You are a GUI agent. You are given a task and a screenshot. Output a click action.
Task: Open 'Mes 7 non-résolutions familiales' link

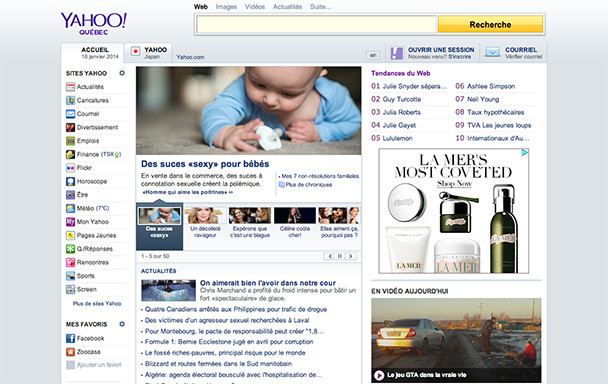(320, 176)
